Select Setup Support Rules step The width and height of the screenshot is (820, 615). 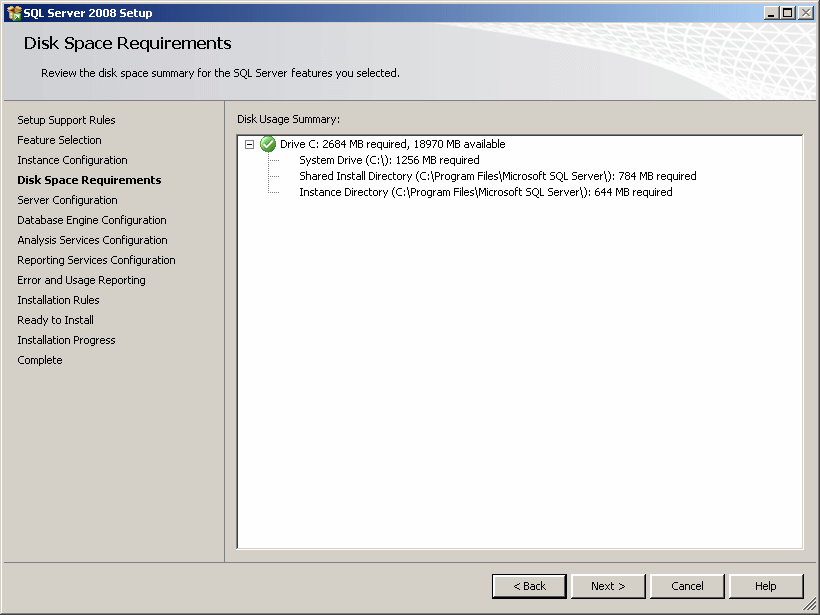[x=66, y=120]
